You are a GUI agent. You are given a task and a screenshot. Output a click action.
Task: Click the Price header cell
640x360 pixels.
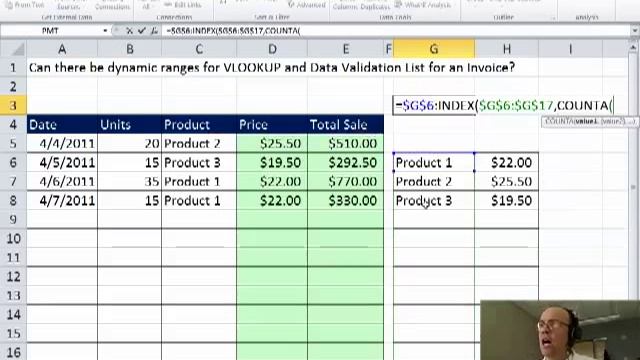click(x=272, y=124)
